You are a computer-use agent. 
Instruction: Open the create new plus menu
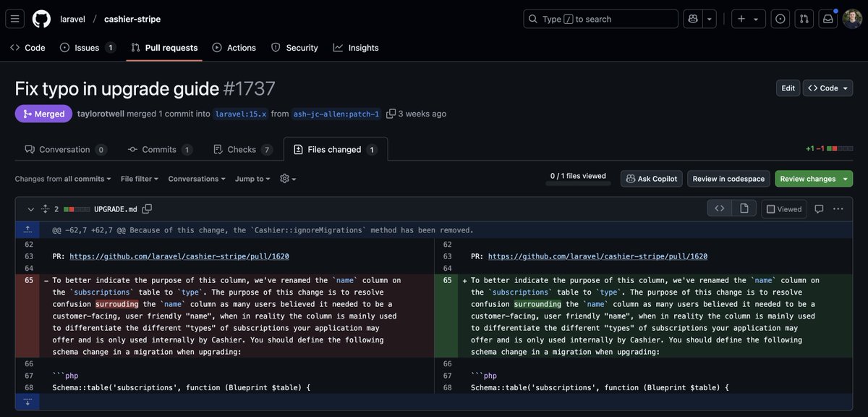click(749, 19)
